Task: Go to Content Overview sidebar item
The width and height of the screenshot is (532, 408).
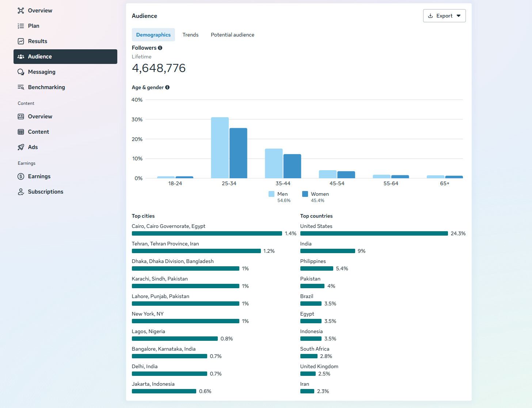Action: click(40, 117)
